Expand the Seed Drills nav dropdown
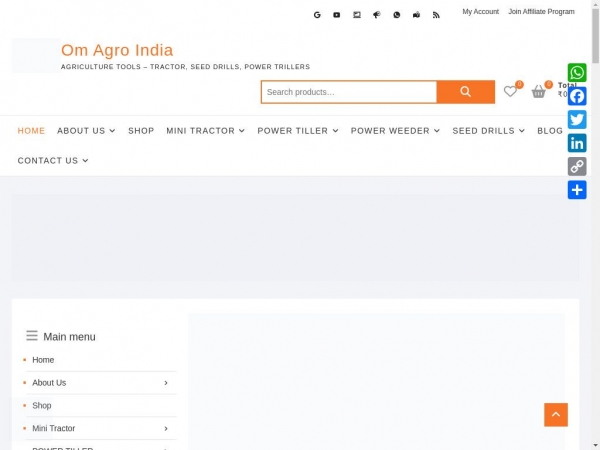The width and height of the screenshot is (600, 450). pos(522,131)
